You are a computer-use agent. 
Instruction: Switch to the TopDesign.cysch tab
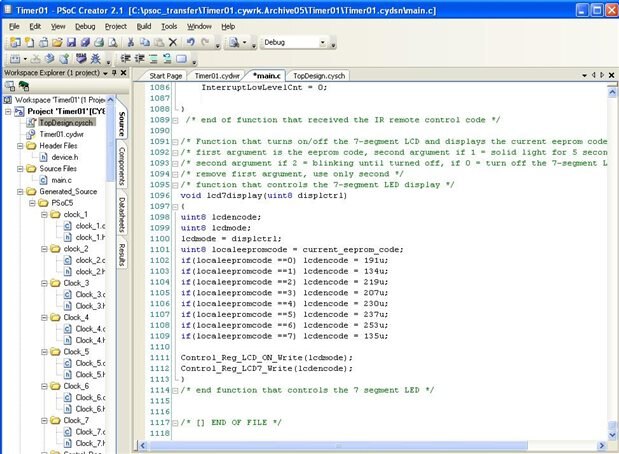[319, 75]
